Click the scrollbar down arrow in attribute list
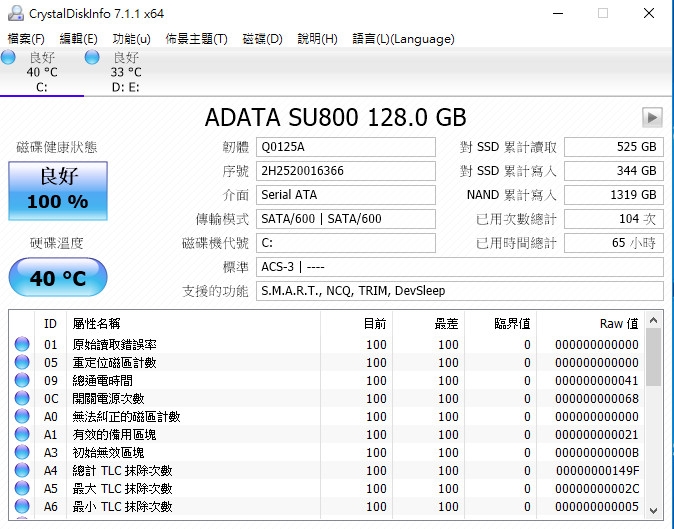674x529 pixels. (653, 511)
